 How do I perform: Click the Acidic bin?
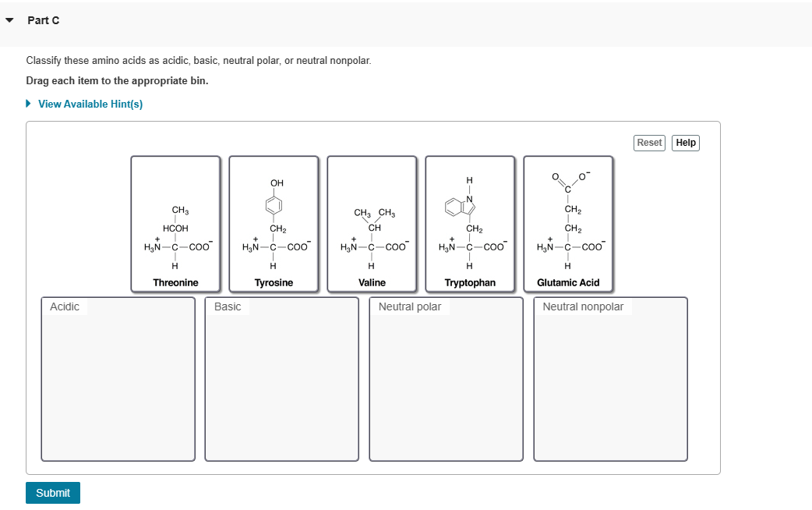click(118, 379)
